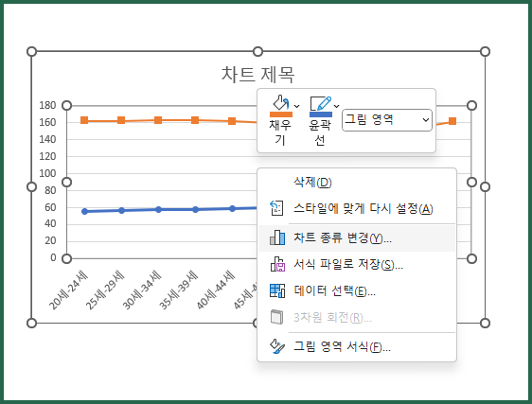Screen dimensions: 532x404
Task: Click the 20세-24세 category axis label
Action: tap(68, 290)
